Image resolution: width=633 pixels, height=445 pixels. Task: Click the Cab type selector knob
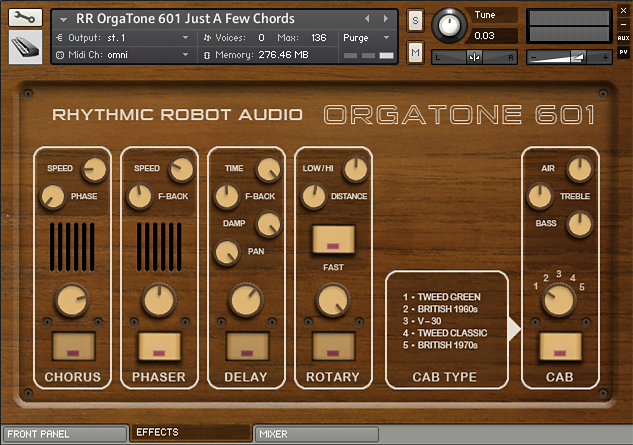[x=559, y=300]
